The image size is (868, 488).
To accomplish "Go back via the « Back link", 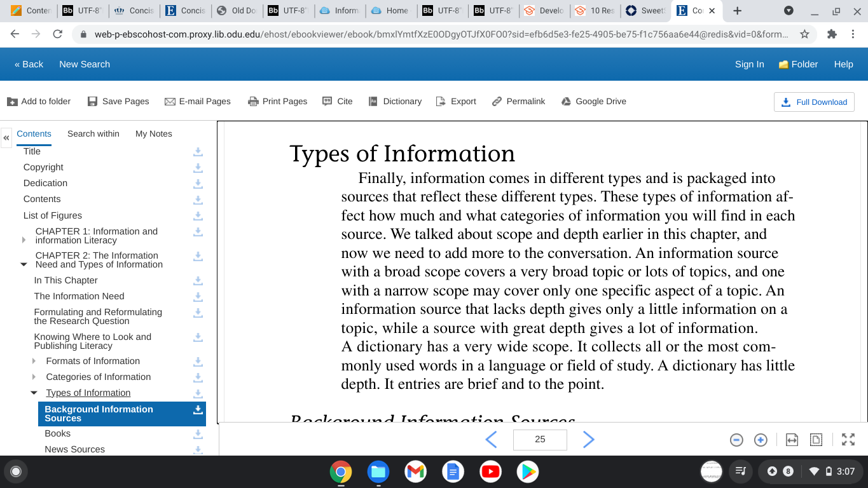I will [29, 64].
